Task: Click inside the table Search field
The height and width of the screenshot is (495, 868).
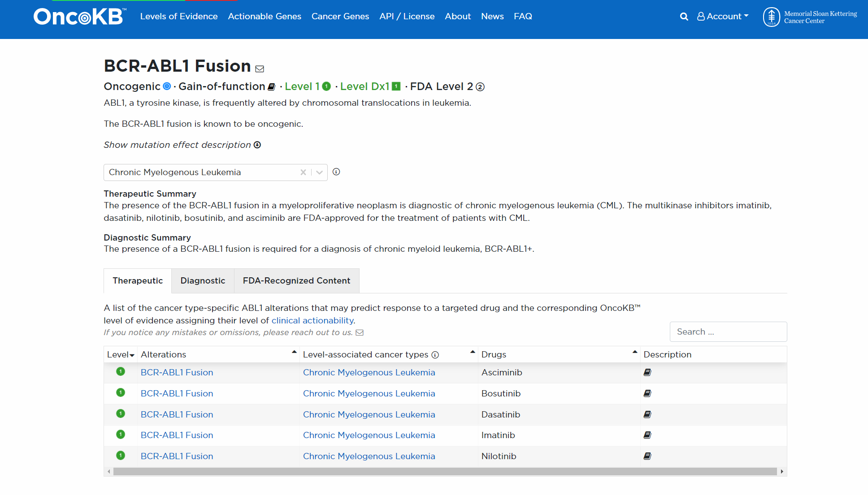Action: point(728,331)
